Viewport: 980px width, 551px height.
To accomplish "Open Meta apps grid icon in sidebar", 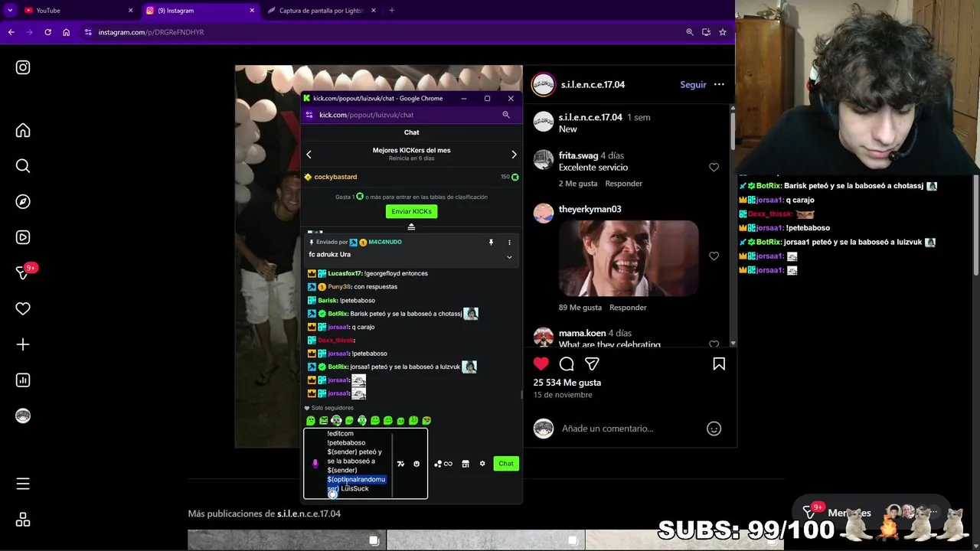I will (23, 520).
